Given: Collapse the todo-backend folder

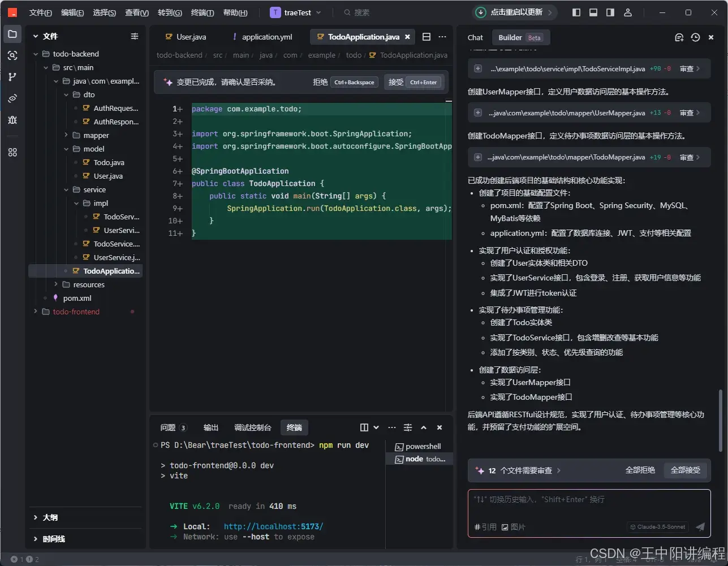Looking at the screenshot, I should coord(36,54).
